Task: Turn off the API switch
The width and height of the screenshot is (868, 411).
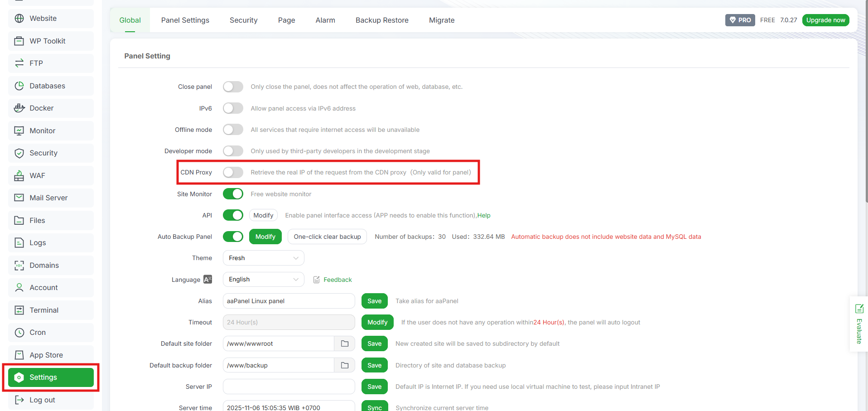Action: tap(233, 215)
